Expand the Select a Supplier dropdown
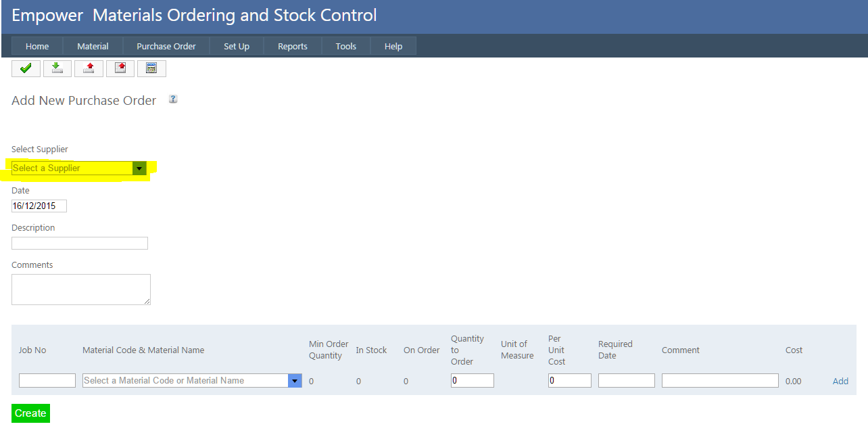868x437 pixels. click(x=139, y=168)
